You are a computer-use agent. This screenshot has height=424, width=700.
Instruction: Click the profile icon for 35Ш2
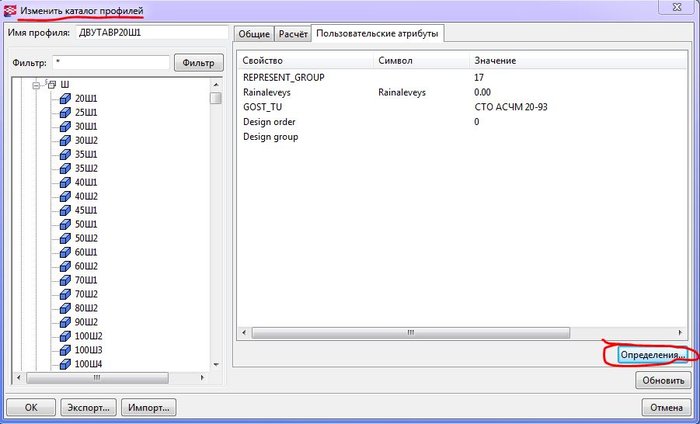pos(65,168)
